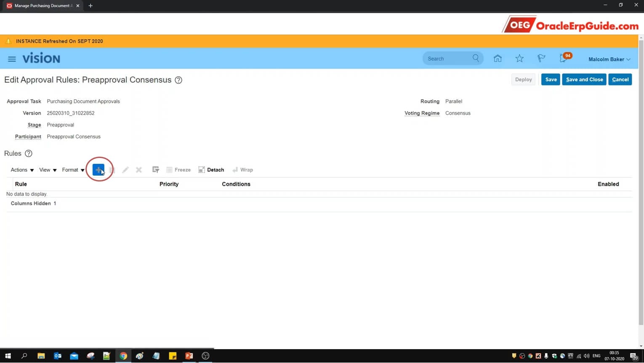The height and width of the screenshot is (363, 644).
Task: Open Snipping Tool from the taskbar
Action: tap(90, 356)
